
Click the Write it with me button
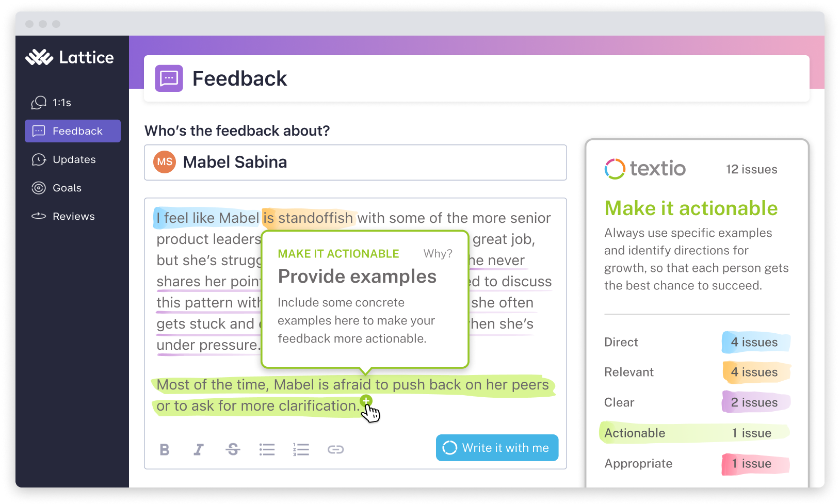[x=496, y=448]
